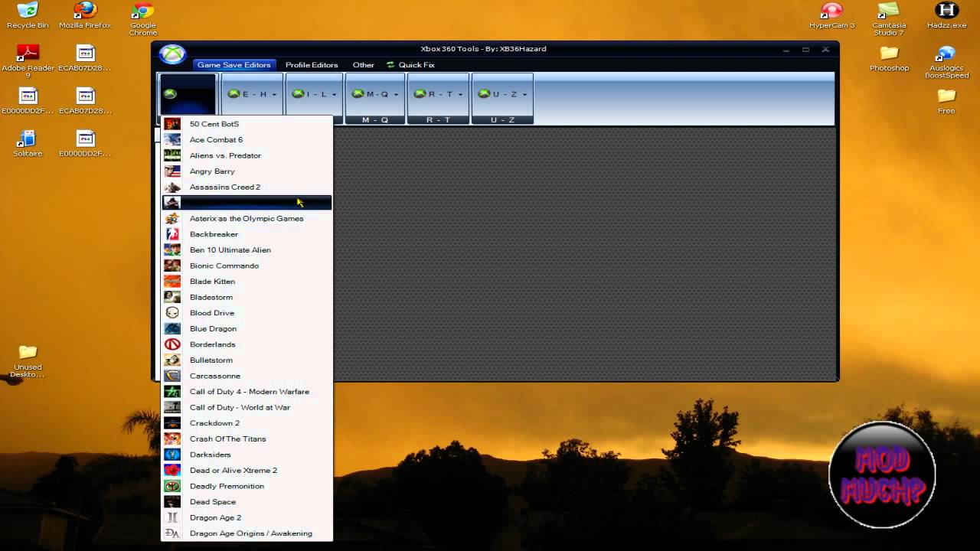Viewport: 980px width, 551px height.
Task: Open Auslogics BoostSpeed shortcut
Action: (x=946, y=62)
